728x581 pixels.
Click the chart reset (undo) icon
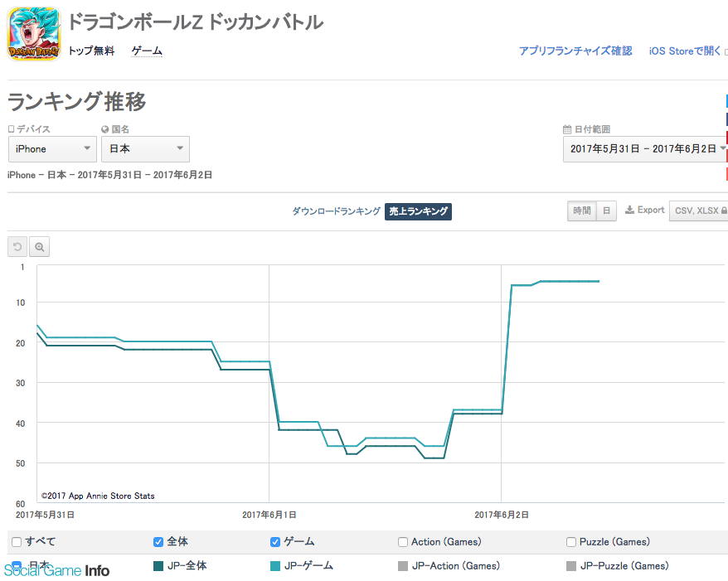[x=17, y=247]
